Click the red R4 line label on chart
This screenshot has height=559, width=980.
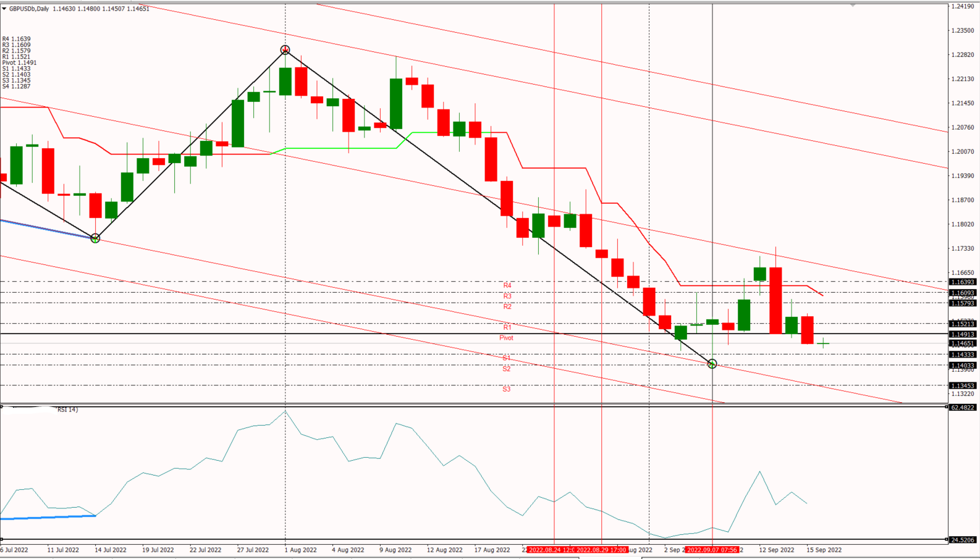[507, 285]
